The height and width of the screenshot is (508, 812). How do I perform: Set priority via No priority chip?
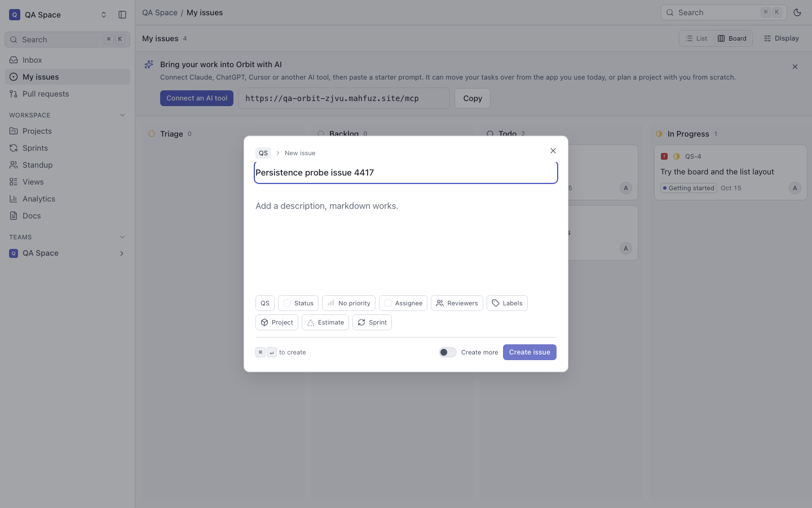348,303
